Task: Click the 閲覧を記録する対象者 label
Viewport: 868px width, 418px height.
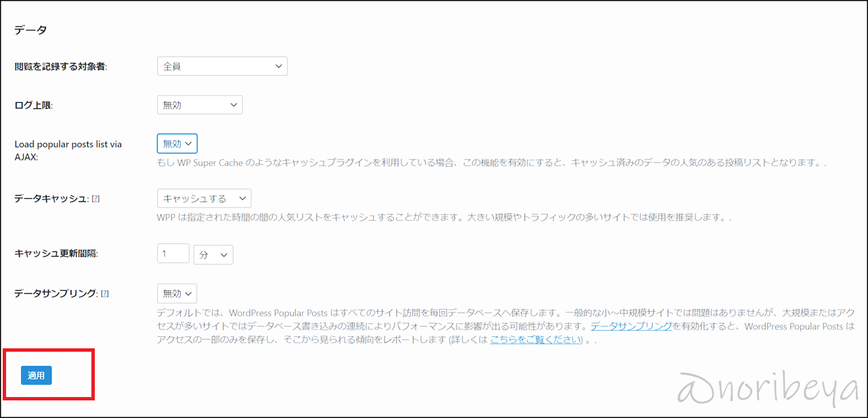Action: pos(61,66)
